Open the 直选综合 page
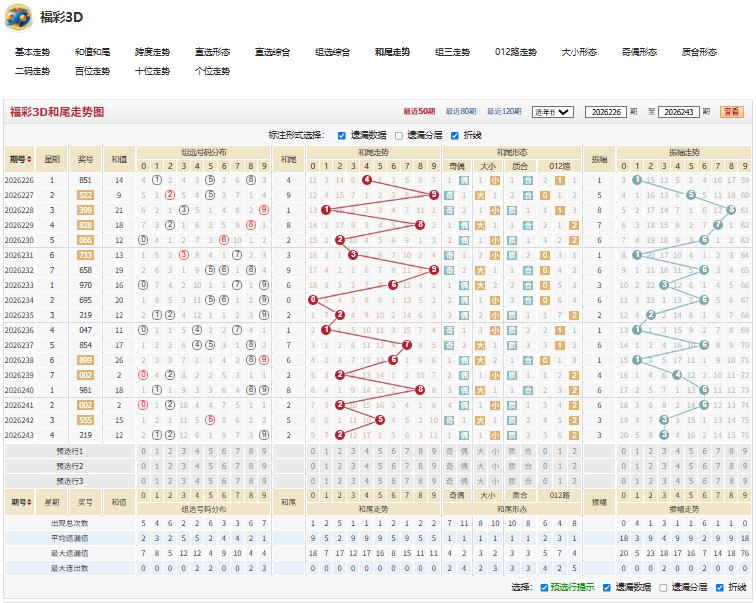Screen dimensions: 756x603 tap(272, 52)
